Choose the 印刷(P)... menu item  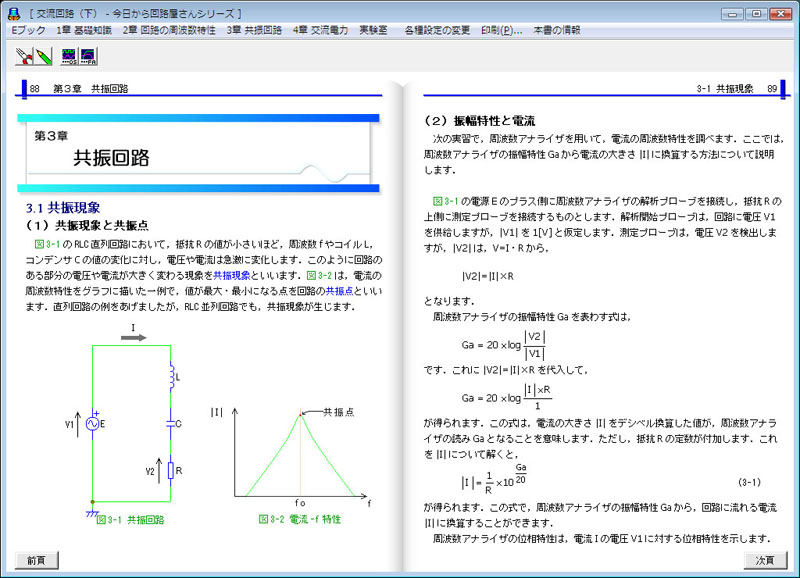point(502,31)
